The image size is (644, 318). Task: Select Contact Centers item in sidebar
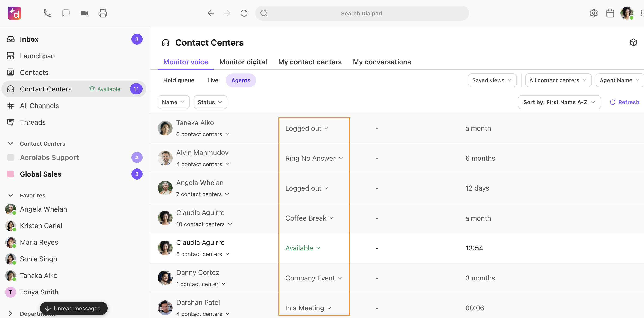click(74, 89)
